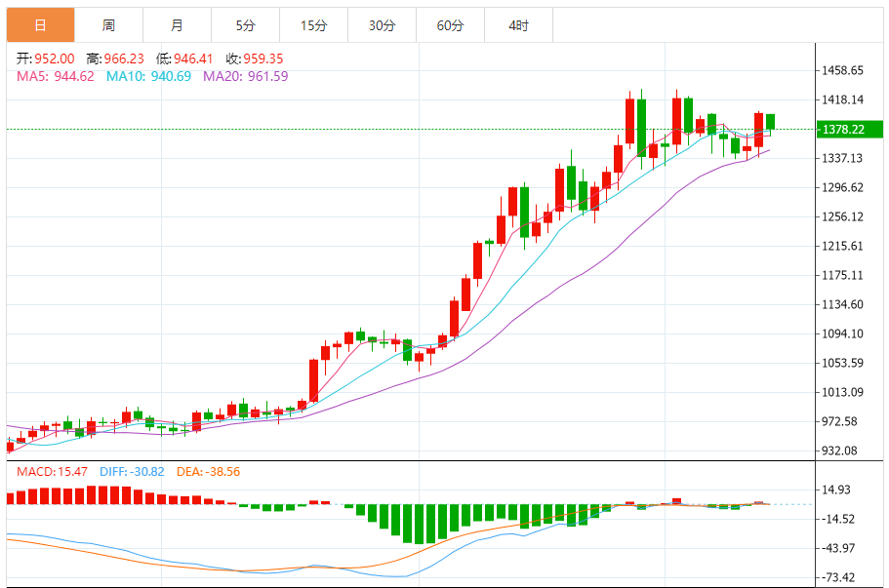Switch to the 15分 interval tab
This screenshot has height=588, width=889.
(x=313, y=25)
